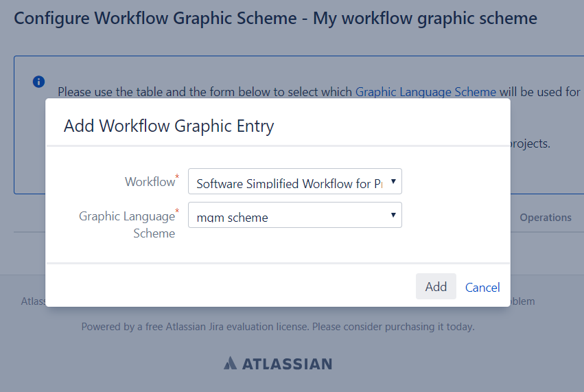Click the Add Workflow Graphic Entry dialog title

pyautogui.click(x=169, y=126)
